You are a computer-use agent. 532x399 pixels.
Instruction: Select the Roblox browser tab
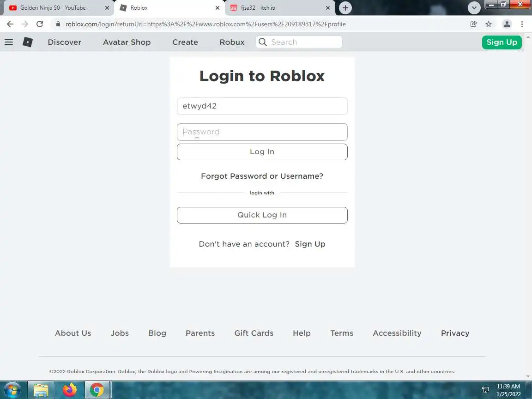(x=169, y=8)
